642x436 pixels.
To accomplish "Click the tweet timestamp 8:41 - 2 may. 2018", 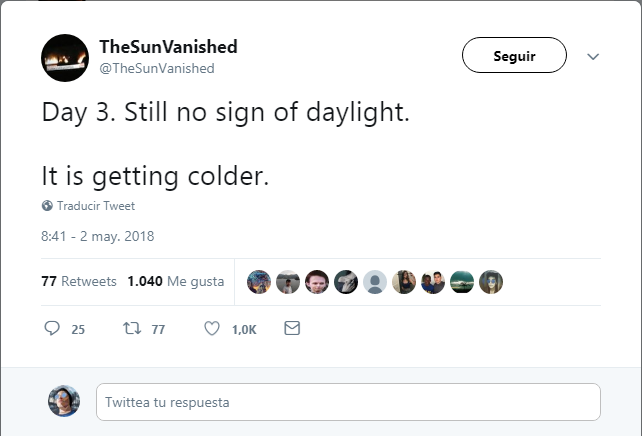I will pyautogui.click(x=97, y=237).
